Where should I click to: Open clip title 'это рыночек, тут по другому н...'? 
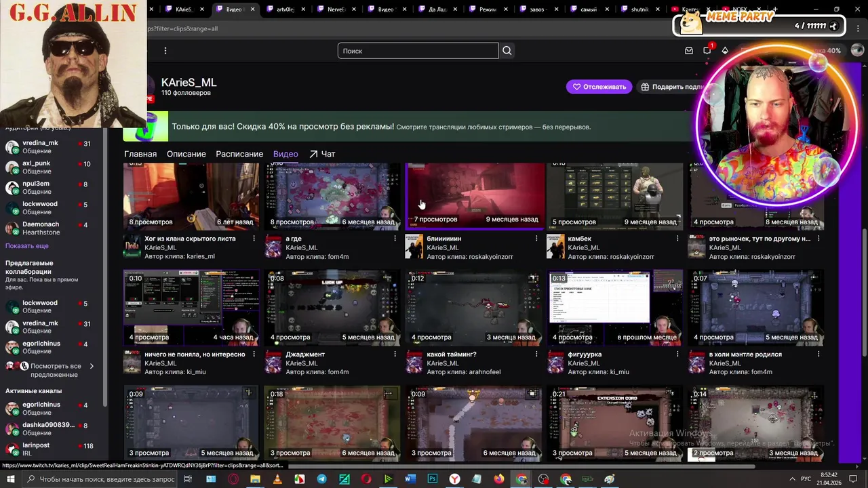point(759,239)
